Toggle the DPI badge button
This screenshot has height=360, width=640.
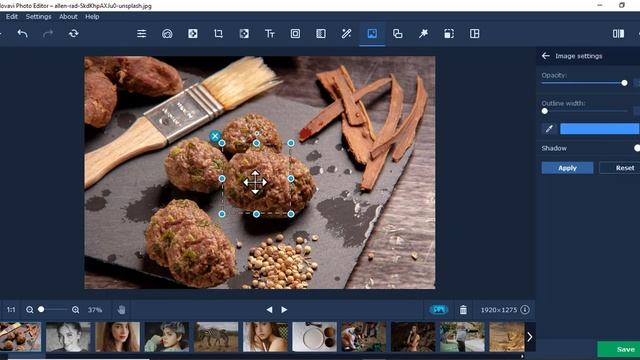[x=439, y=310]
